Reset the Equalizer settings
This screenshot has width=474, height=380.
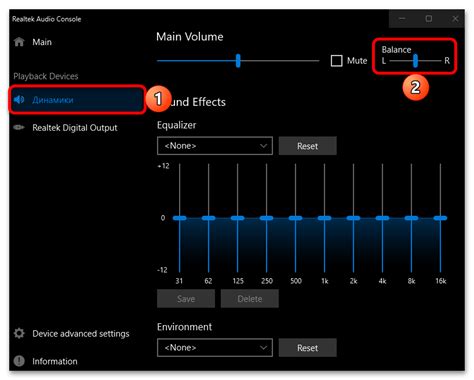308,146
